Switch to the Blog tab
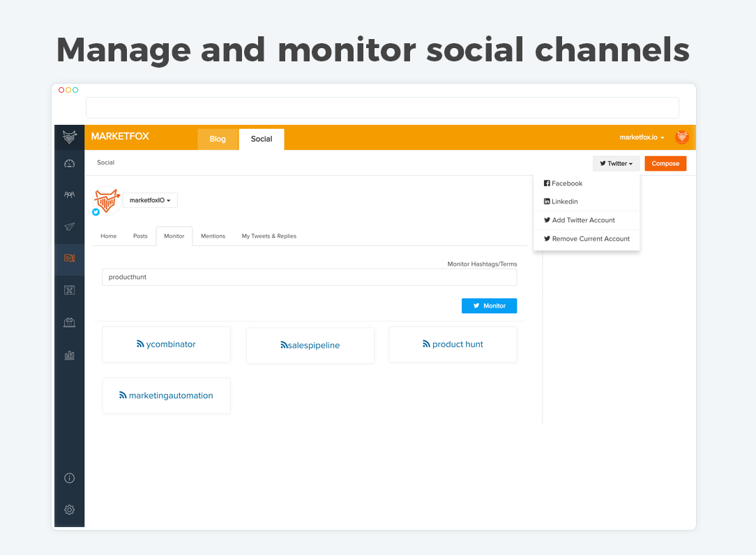Viewport: 756px width, 555px height. pos(218,139)
